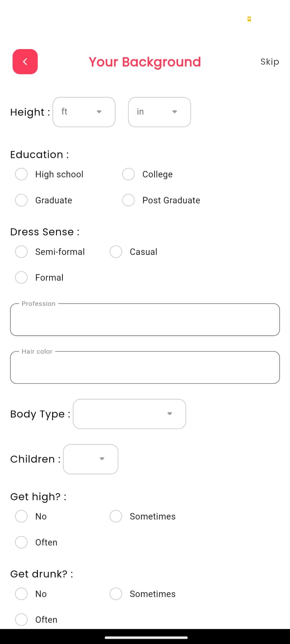290x644 pixels.
Task: Open the height inches dropdown
Action: pyautogui.click(x=159, y=112)
